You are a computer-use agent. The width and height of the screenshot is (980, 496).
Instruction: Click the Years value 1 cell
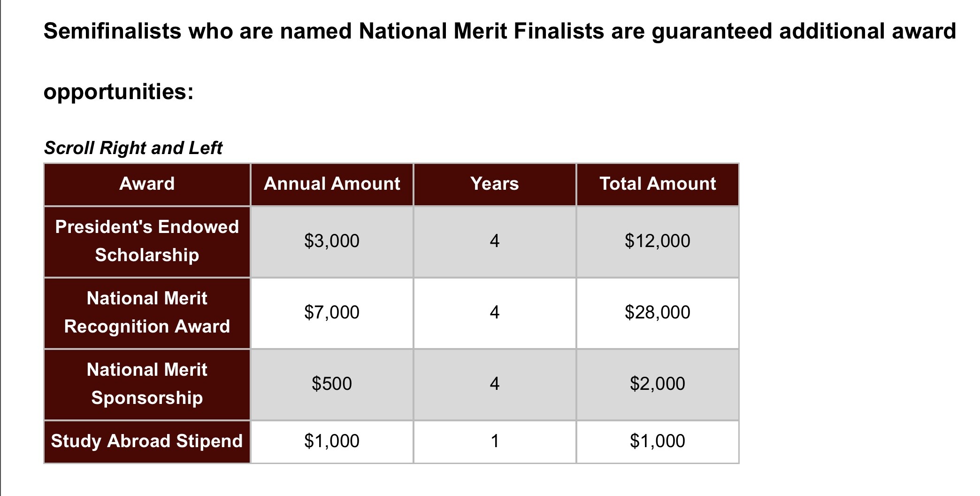494,441
